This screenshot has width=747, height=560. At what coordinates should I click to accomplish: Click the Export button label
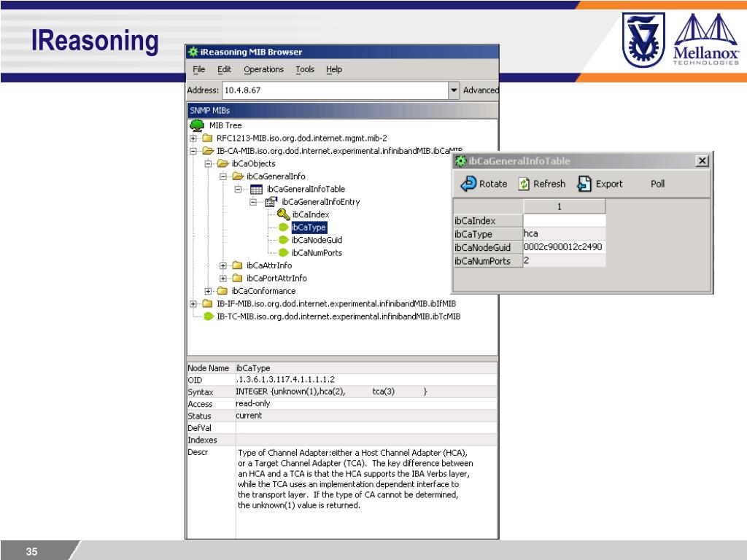click(609, 184)
